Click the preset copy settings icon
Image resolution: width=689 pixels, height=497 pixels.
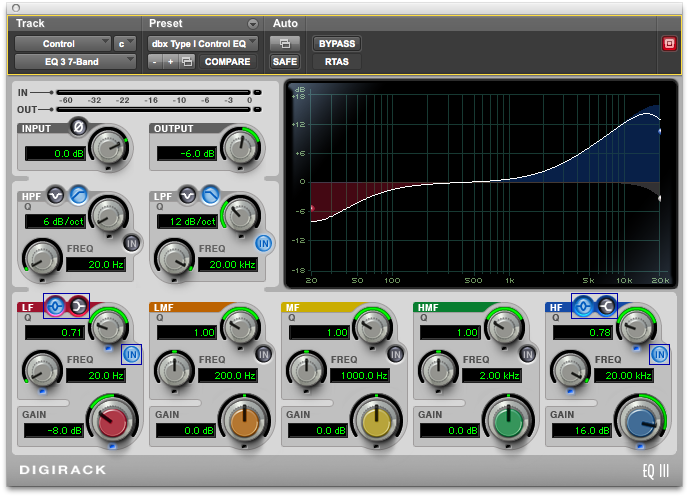click(187, 62)
